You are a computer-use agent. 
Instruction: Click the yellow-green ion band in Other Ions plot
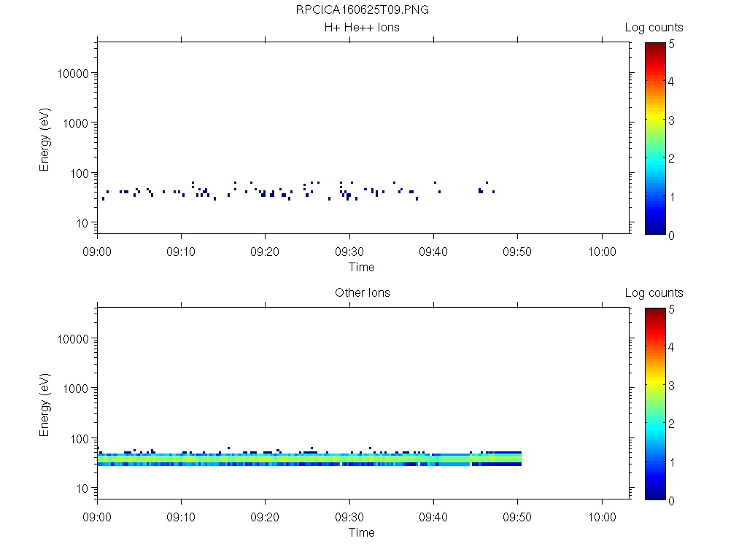(309, 459)
